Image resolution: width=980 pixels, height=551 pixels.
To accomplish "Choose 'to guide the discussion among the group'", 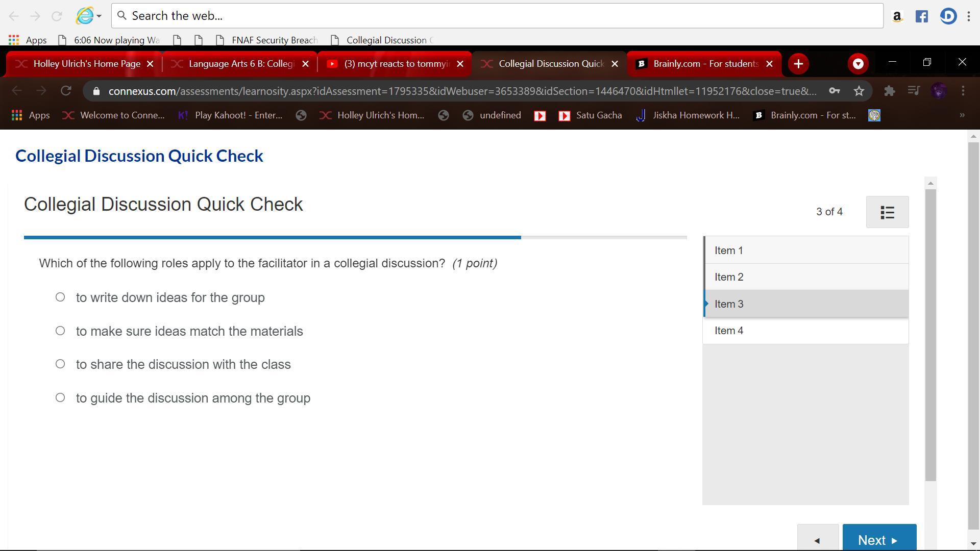I will click(60, 397).
